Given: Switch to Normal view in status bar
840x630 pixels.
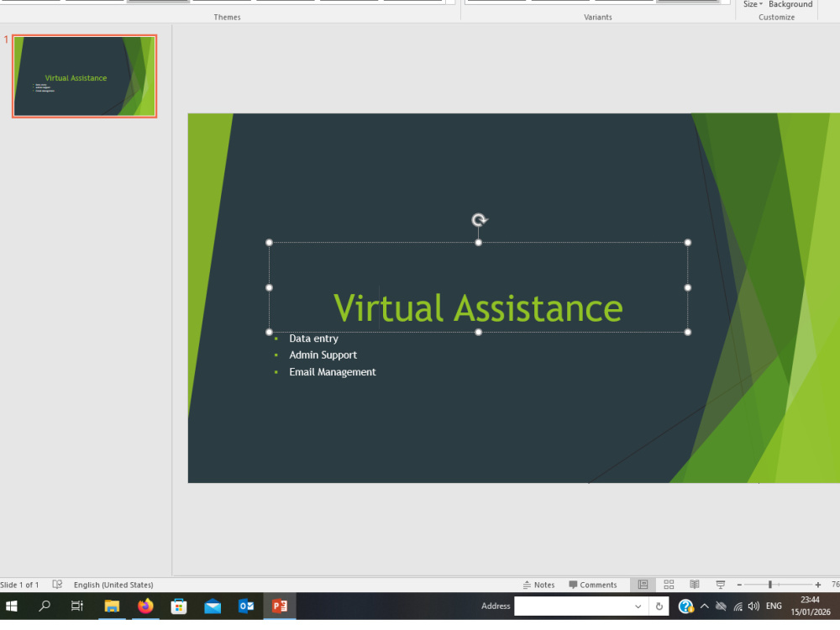Looking at the screenshot, I should click(x=643, y=585).
